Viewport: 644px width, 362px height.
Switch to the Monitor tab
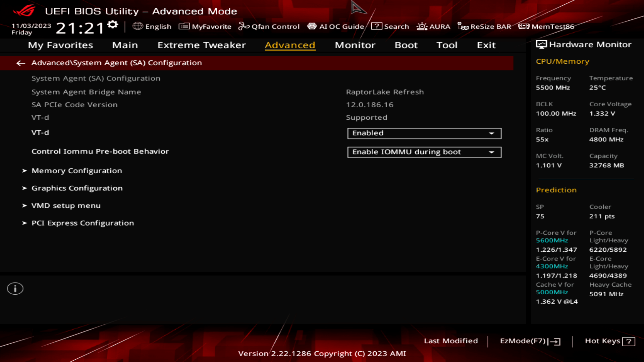355,45
